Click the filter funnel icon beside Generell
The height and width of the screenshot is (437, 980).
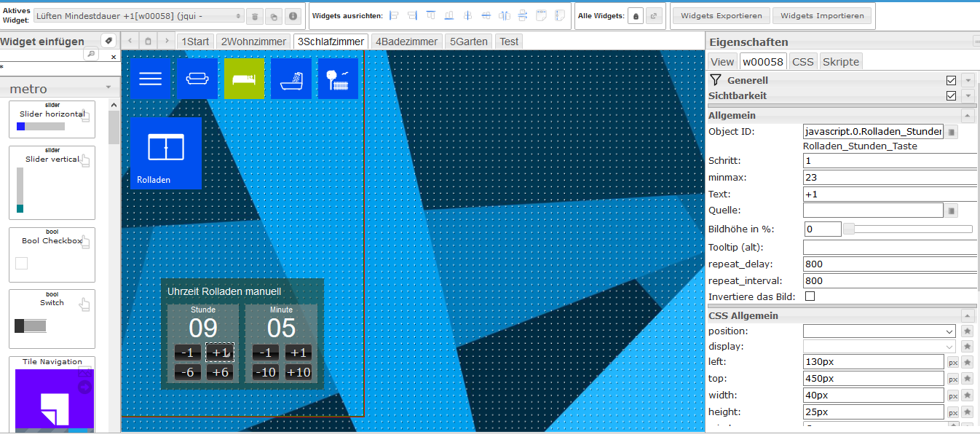pyautogui.click(x=716, y=80)
